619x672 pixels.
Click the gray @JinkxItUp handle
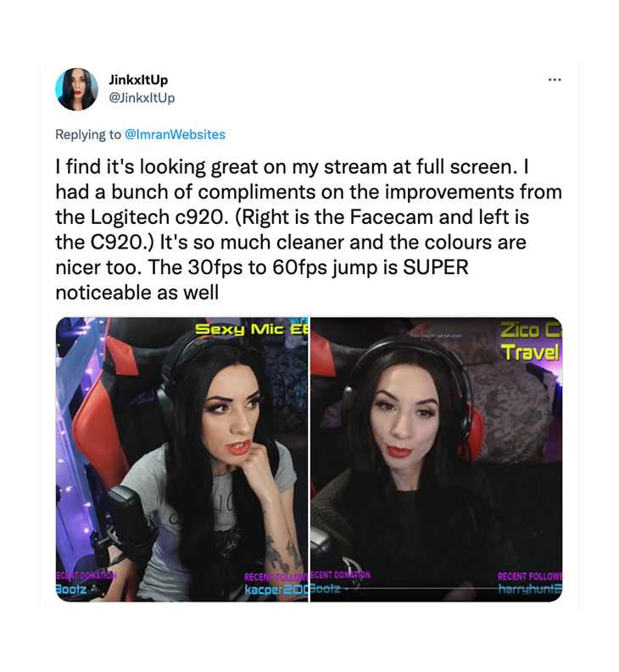(142, 98)
